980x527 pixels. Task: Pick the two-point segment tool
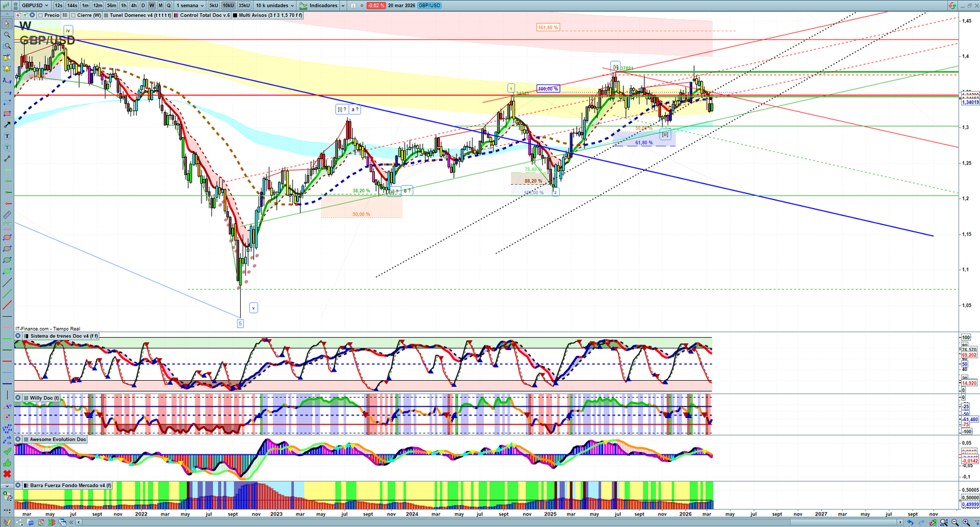coord(7,159)
